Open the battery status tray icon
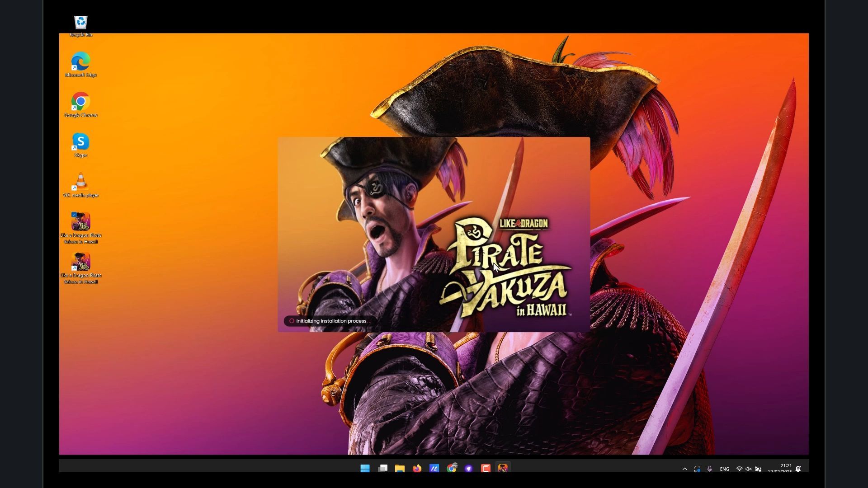The width and height of the screenshot is (868, 488). coord(758,469)
